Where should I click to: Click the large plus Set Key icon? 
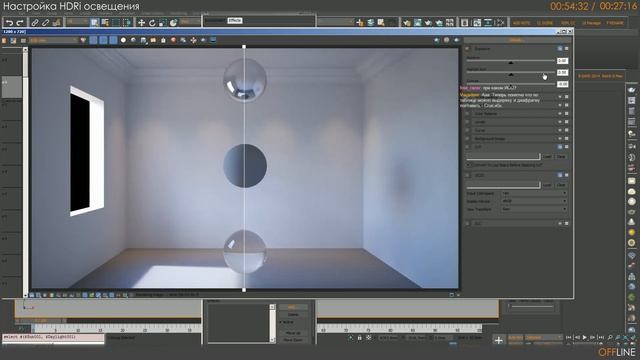tap(498, 340)
